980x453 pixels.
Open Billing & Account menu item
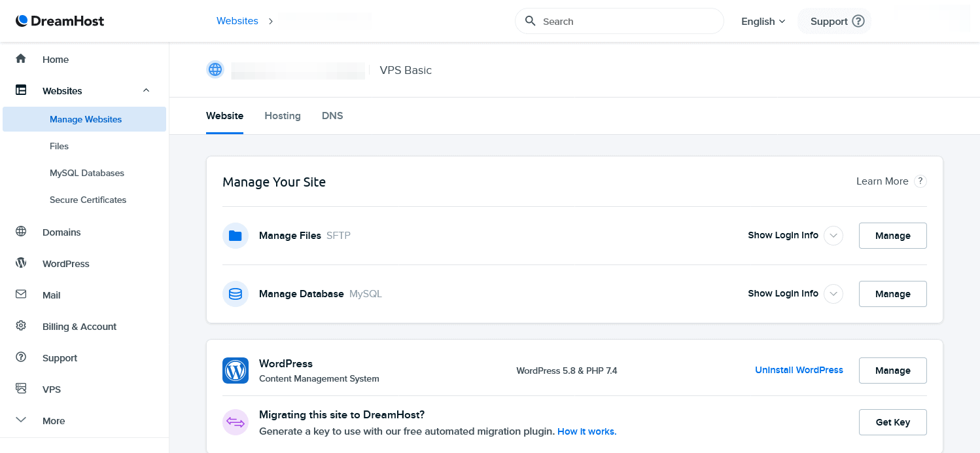click(x=79, y=326)
